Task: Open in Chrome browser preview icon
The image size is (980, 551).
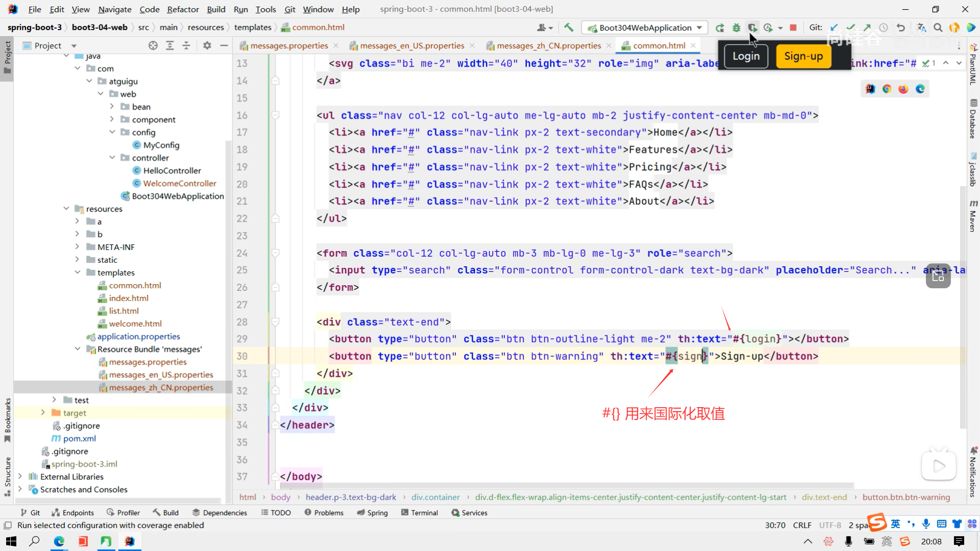Action: (887, 89)
